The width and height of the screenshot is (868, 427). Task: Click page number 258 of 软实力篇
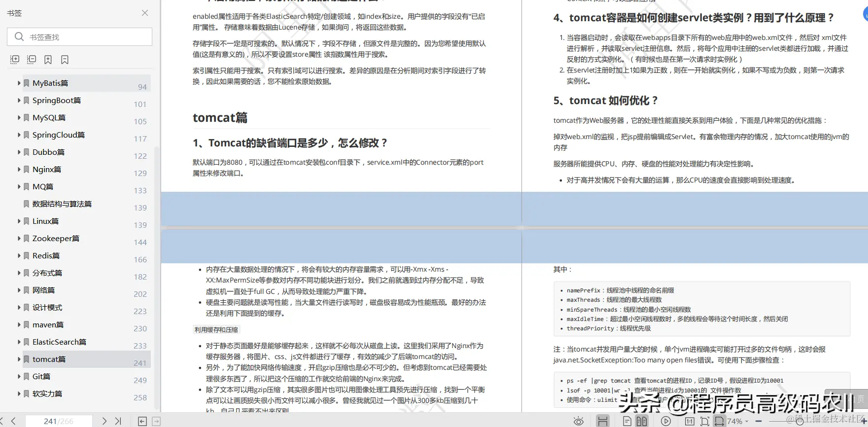140,397
